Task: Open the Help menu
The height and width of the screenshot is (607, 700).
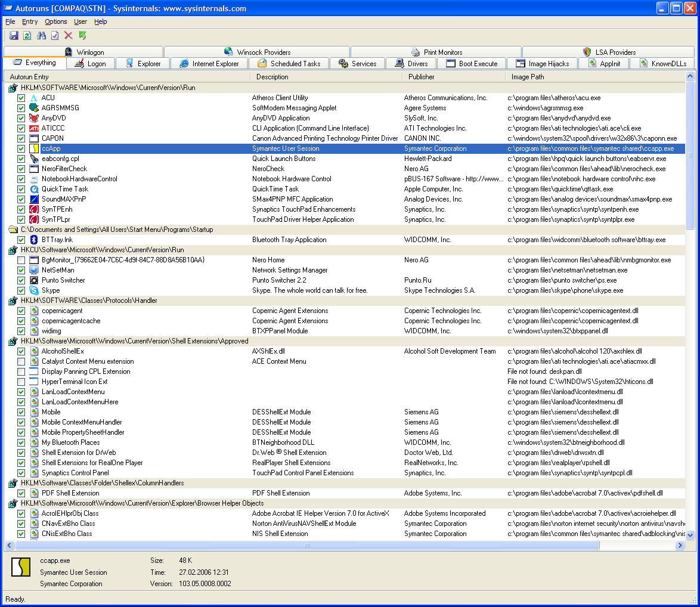Action: [x=100, y=21]
